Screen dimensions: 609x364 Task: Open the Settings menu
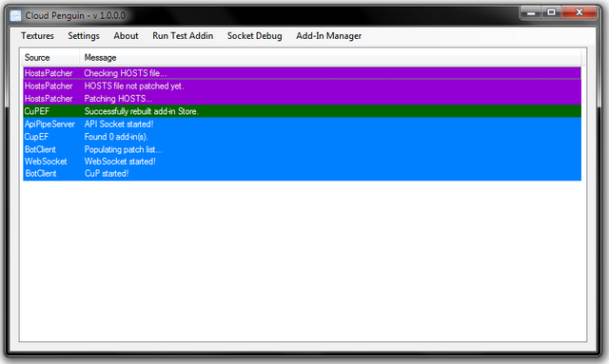[84, 36]
